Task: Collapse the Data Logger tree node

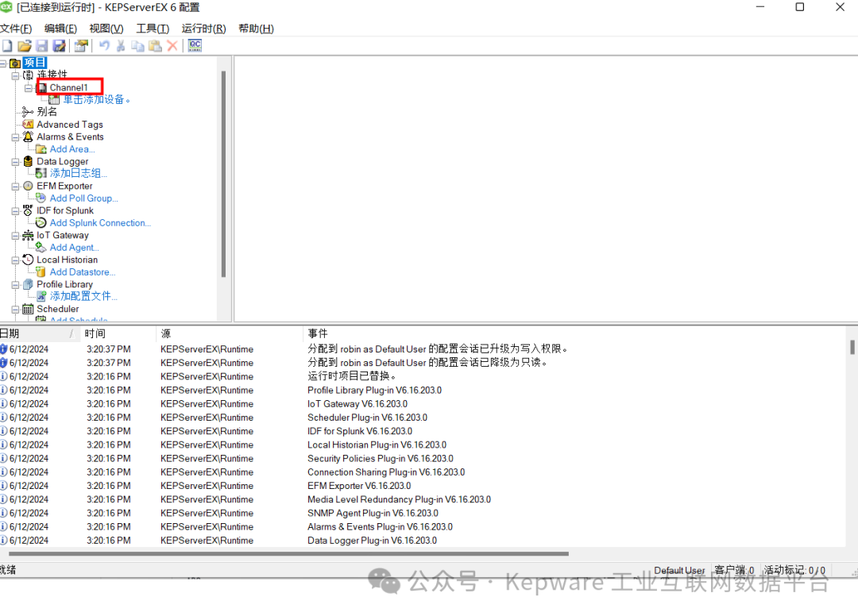Action: [x=15, y=162]
